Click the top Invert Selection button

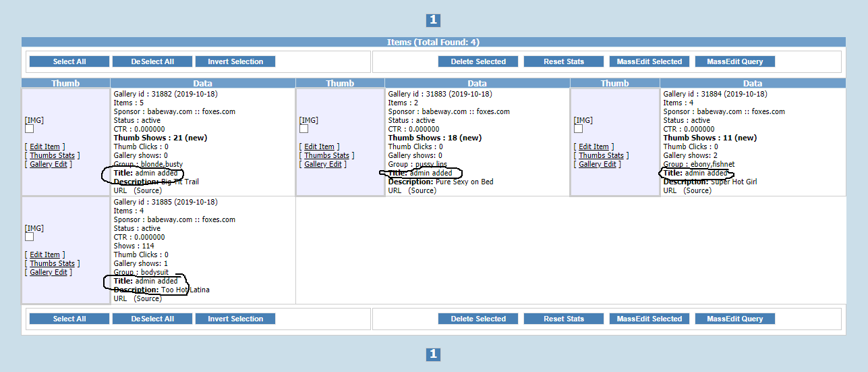coord(235,61)
